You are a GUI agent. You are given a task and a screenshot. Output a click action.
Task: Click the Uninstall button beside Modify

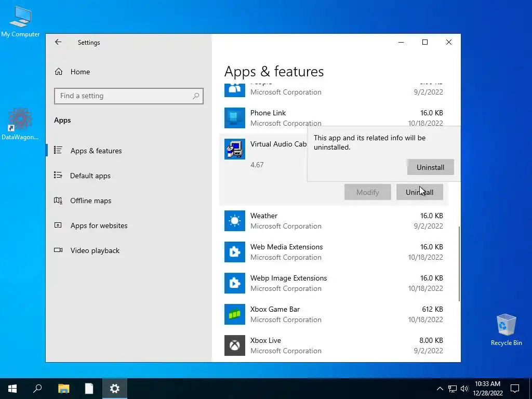(420, 192)
